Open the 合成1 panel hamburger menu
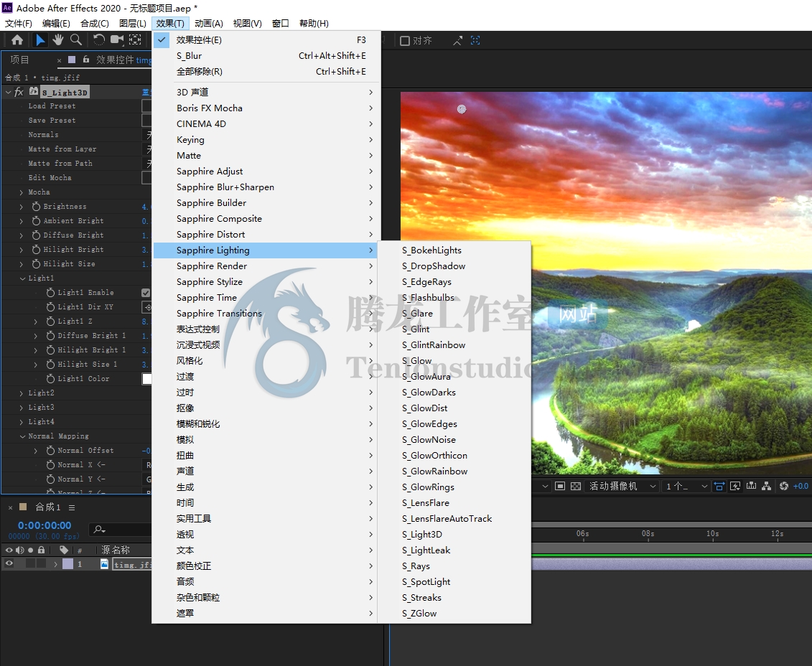Image resolution: width=812 pixels, height=666 pixels. coord(72,507)
